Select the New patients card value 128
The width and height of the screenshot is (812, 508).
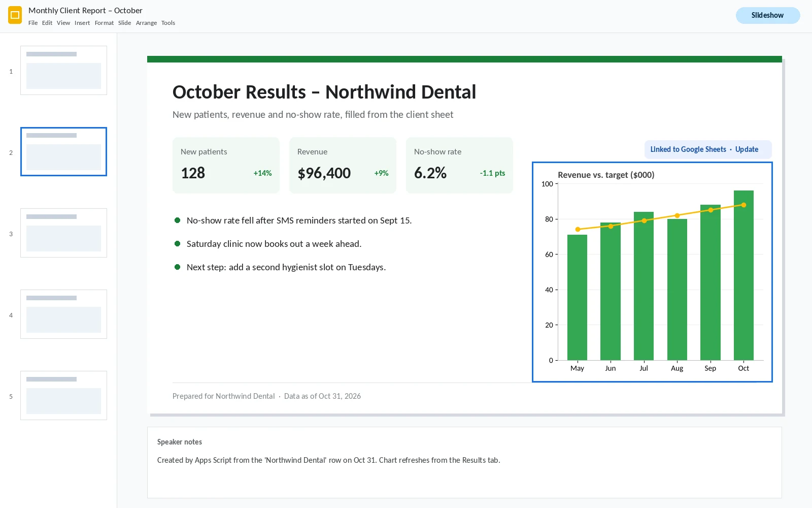tap(193, 173)
